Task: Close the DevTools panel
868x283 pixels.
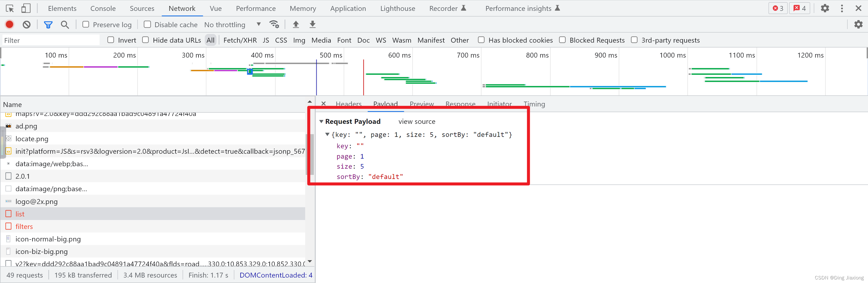Action: 858,8
